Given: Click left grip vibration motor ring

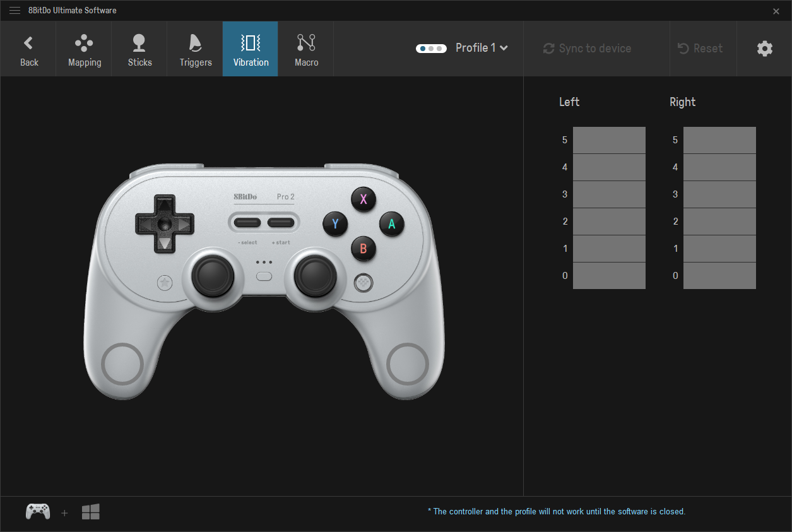Looking at the screenshot, I should [x=122, y=364].
